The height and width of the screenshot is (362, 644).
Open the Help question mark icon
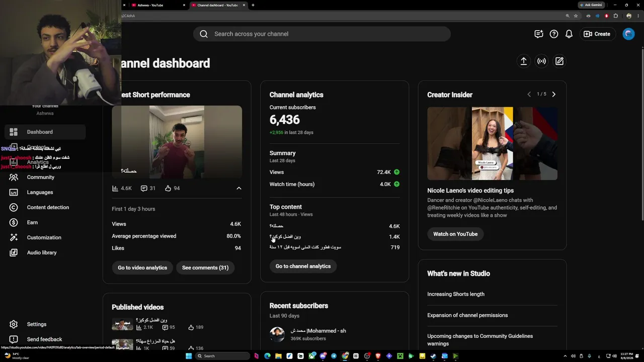click(x=554, y=34)
